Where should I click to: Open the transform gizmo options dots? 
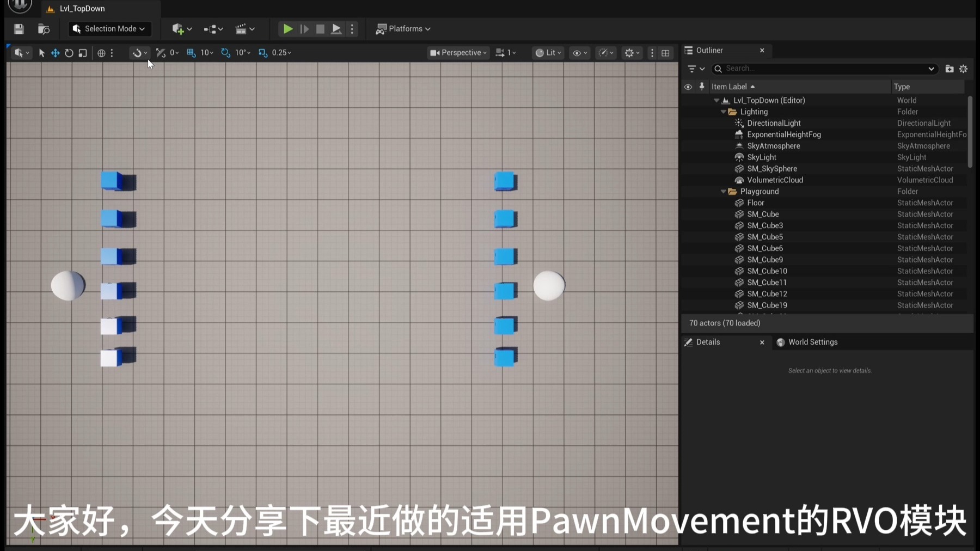coord(112,53)
